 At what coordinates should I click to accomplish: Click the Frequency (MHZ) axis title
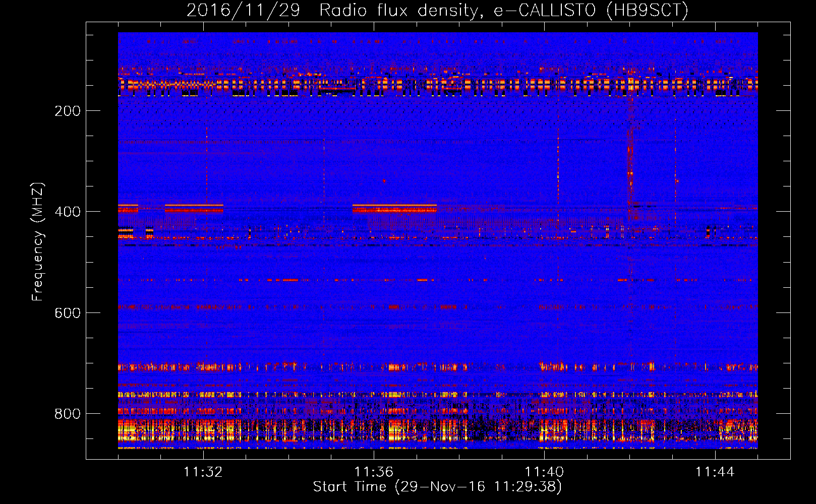[38, 241]
